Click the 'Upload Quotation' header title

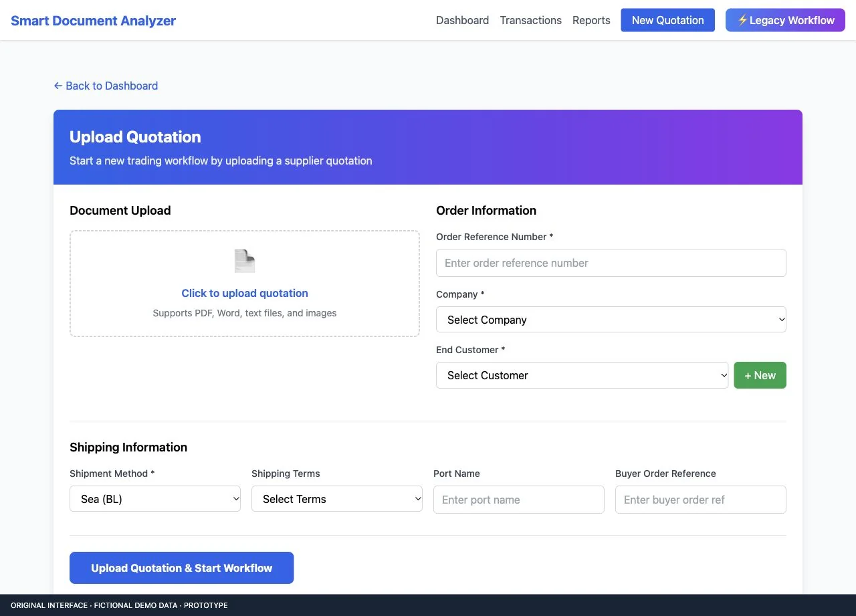[x=135, y=137]
